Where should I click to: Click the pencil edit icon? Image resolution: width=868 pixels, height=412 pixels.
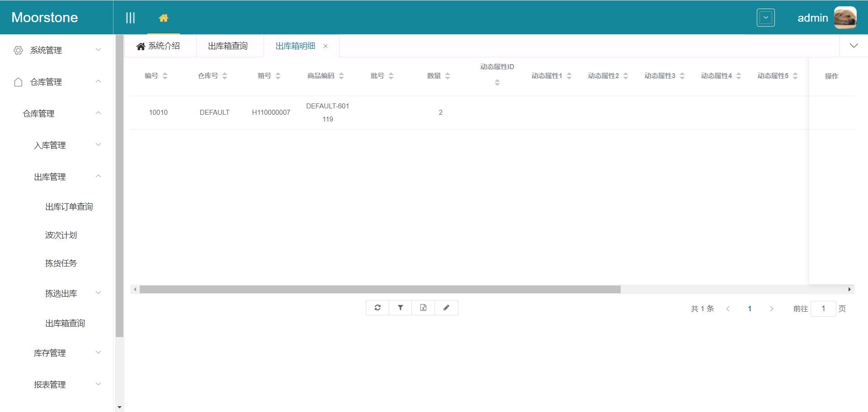click(446, 308)
